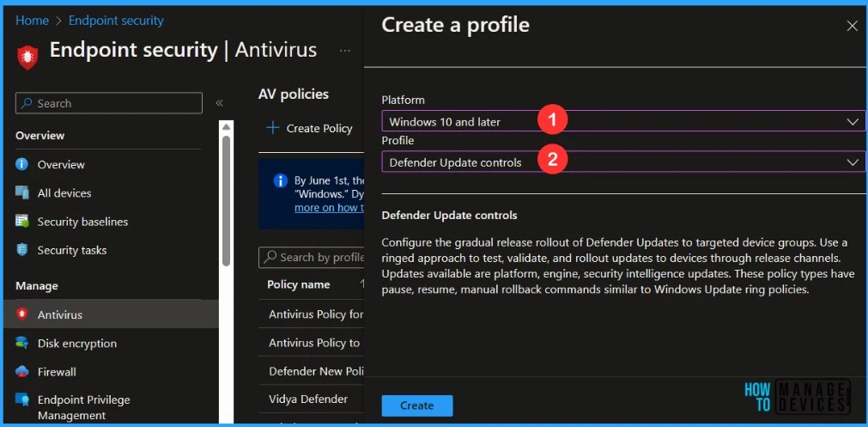
Task: Click the sidebar Search input field
Action: point(108,103)
